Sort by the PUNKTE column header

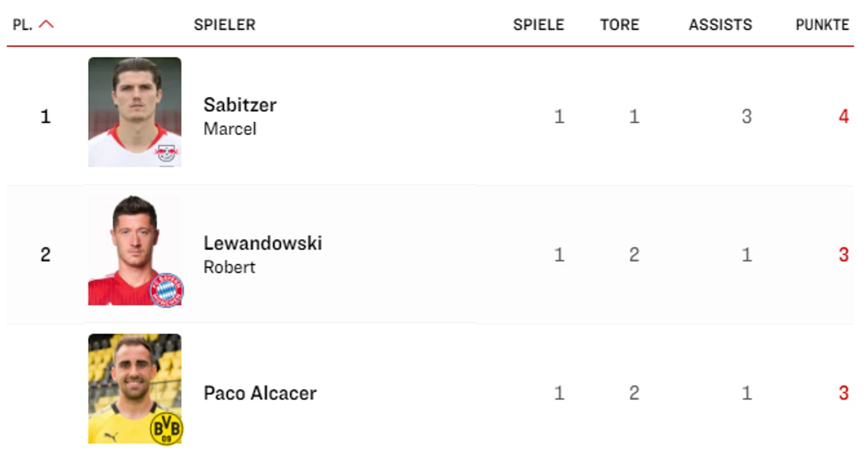[822, 25]
